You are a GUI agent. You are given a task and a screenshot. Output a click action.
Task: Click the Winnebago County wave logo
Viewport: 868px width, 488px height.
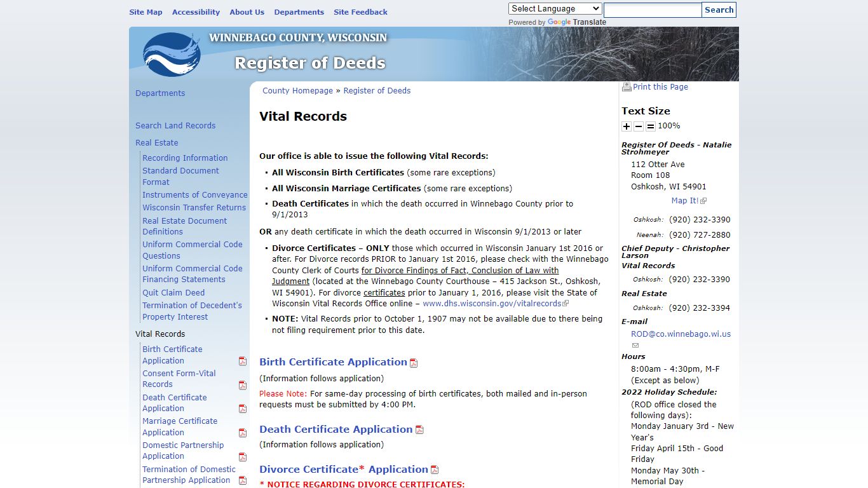(x=172, y=54)
